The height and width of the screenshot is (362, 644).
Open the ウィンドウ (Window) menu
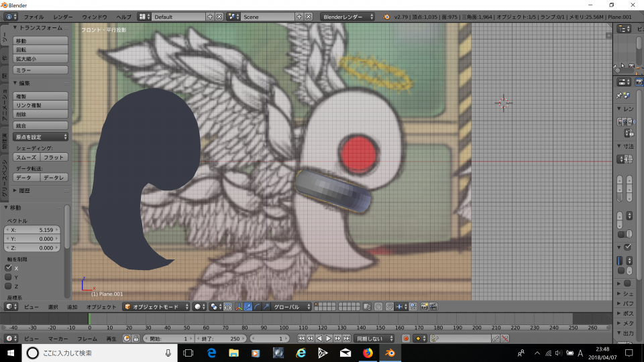coord(95,17)
